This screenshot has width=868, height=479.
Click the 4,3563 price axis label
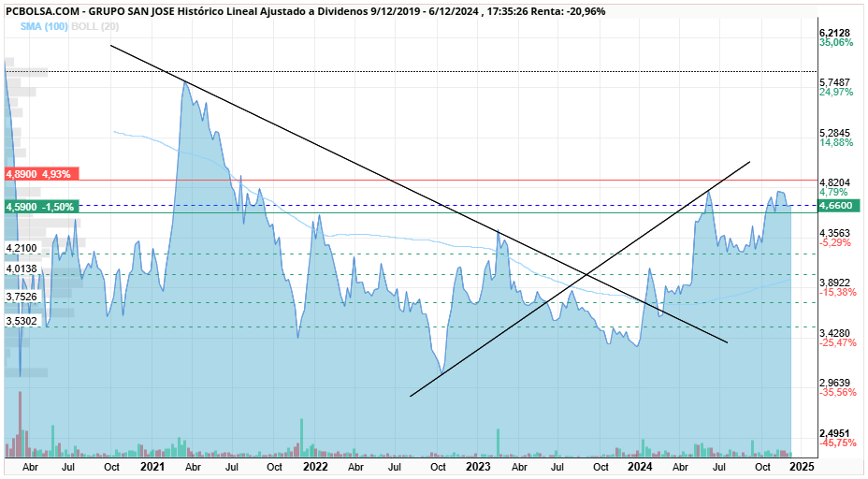point(834,233)
